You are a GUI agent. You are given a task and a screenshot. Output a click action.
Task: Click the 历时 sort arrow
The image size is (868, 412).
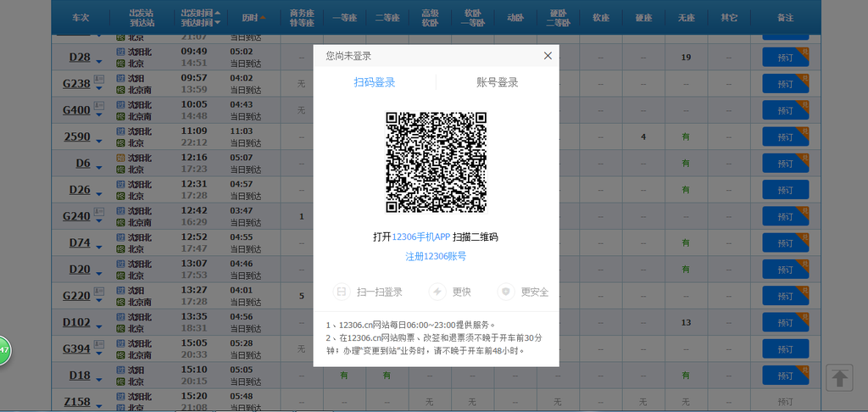coord(263,18)
